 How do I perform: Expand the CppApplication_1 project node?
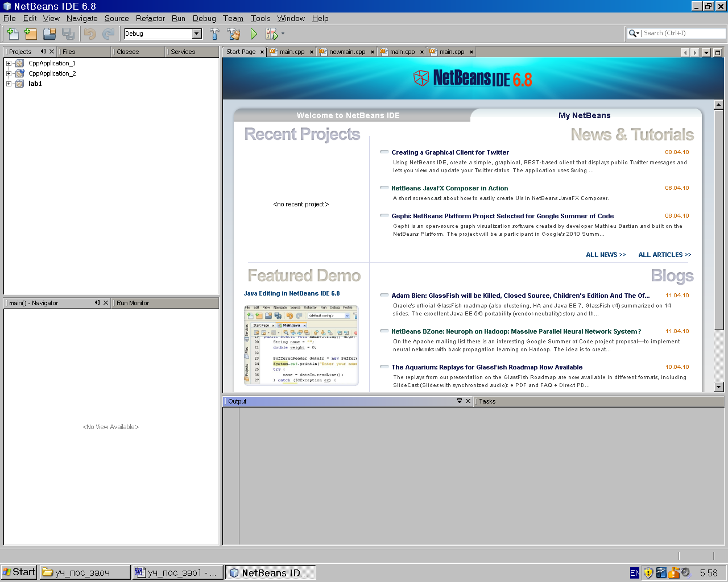[9, 64]
